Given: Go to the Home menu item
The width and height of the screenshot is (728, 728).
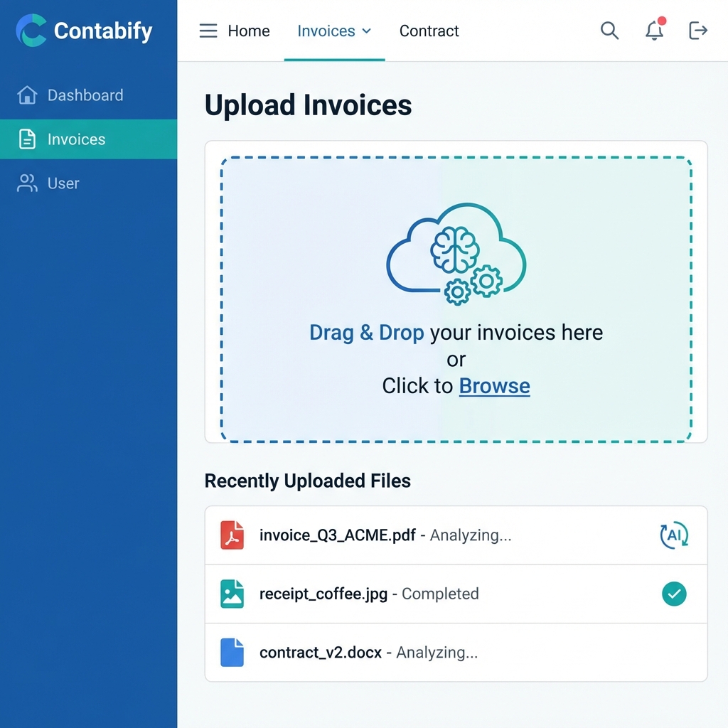Looking at the screenshot, I should (x=248, y=31).
